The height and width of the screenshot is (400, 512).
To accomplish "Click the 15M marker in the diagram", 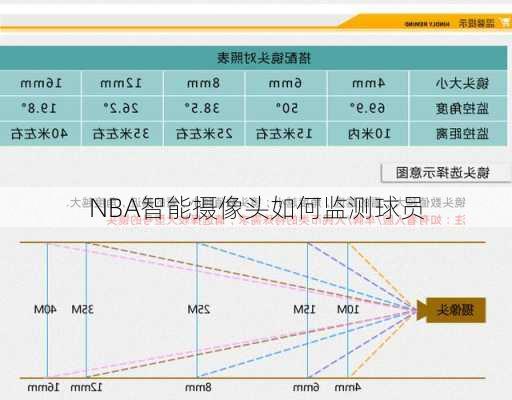I will (304, 310).
